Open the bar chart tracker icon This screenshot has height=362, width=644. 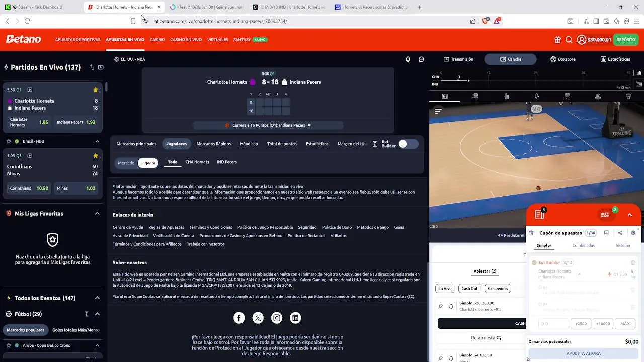pyautogui.click(x=506, y=96)
